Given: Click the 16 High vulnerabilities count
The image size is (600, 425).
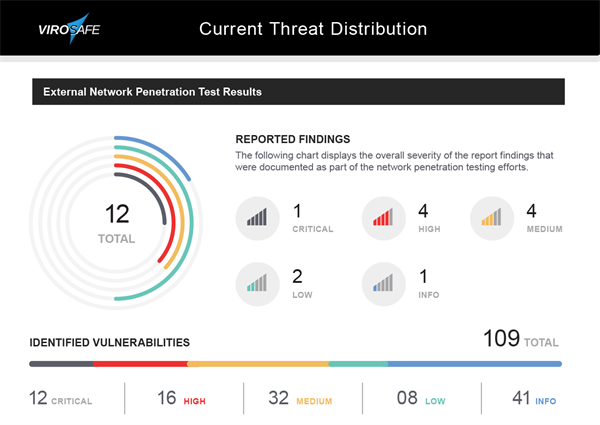Looking at the screenshot, I should (x=181, y=399).
